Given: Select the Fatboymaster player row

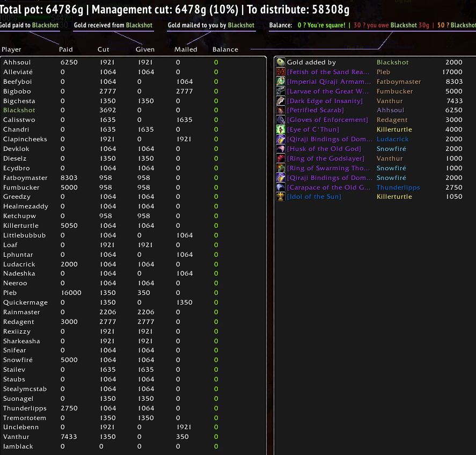Looking at the screenshot, I should click(133, 178).
